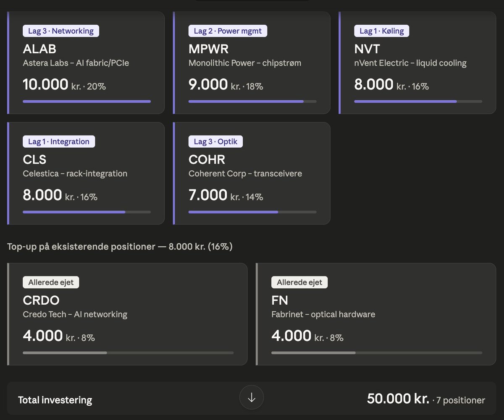
Task: Select the FN ticker heading
Action: [x=280, y=300]
